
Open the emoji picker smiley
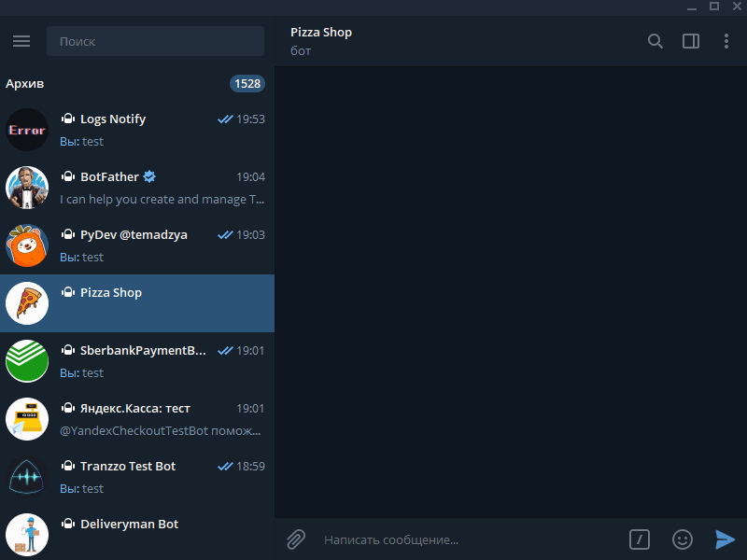[x=683, y=539]
